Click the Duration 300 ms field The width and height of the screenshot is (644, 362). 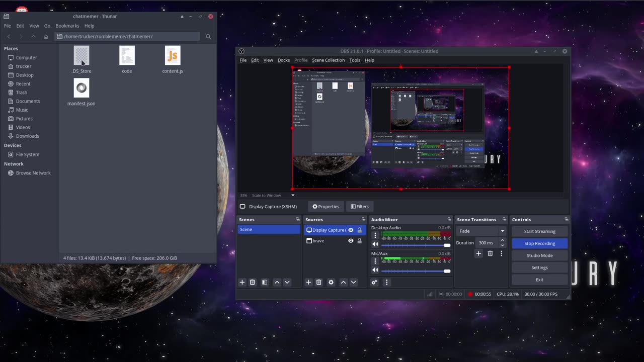[487, 243]
